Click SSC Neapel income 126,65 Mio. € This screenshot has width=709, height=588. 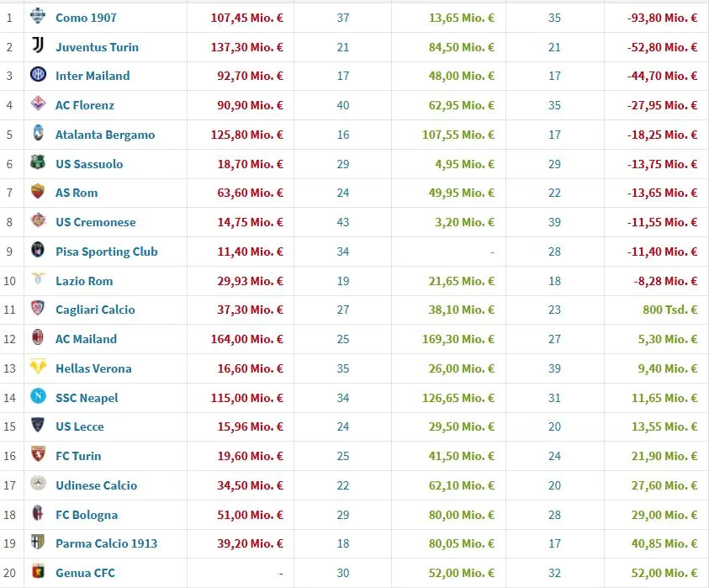pos(458,398)
